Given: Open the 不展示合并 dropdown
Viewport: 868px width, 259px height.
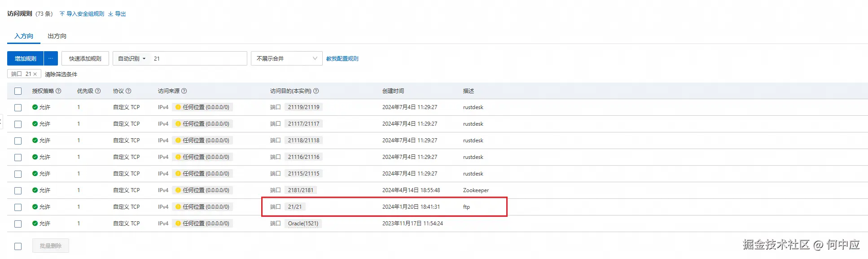Looking at the screenshot, I should coord(287,58).
